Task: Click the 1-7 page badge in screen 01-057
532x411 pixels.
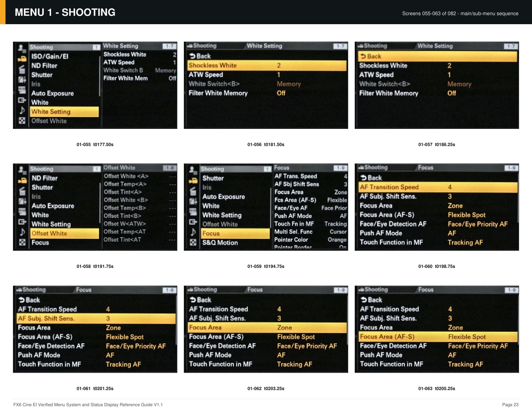Action: (511, 46)
